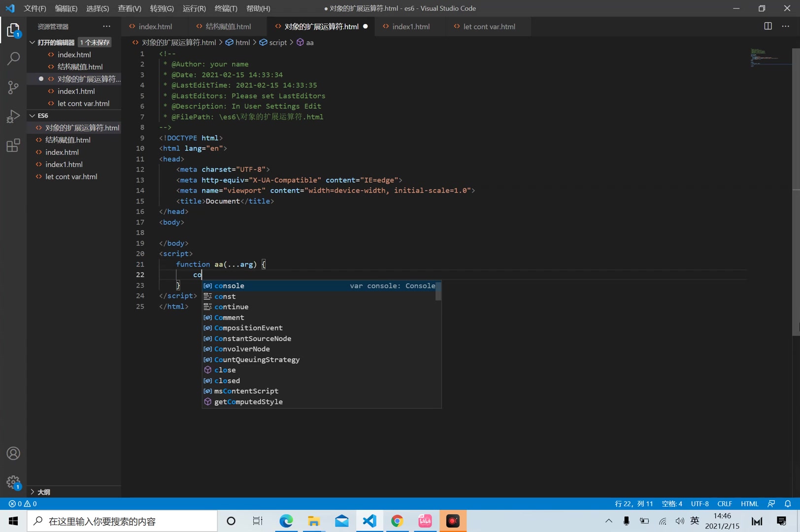Viewport: 800px width, 532px height.
Task: Change encoding via UTF-8 status item
Action: pyautogui.click(x=700, y=503)
